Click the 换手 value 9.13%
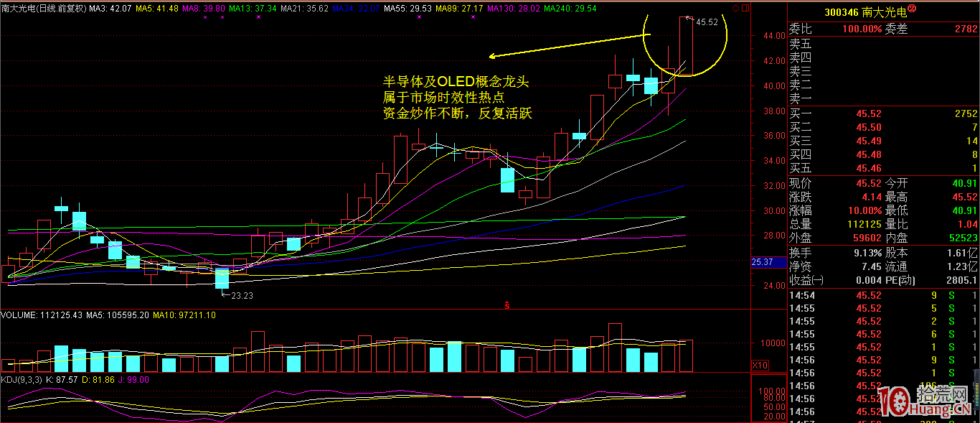Viewport: 980px width, 423px height. pos(868,253)
